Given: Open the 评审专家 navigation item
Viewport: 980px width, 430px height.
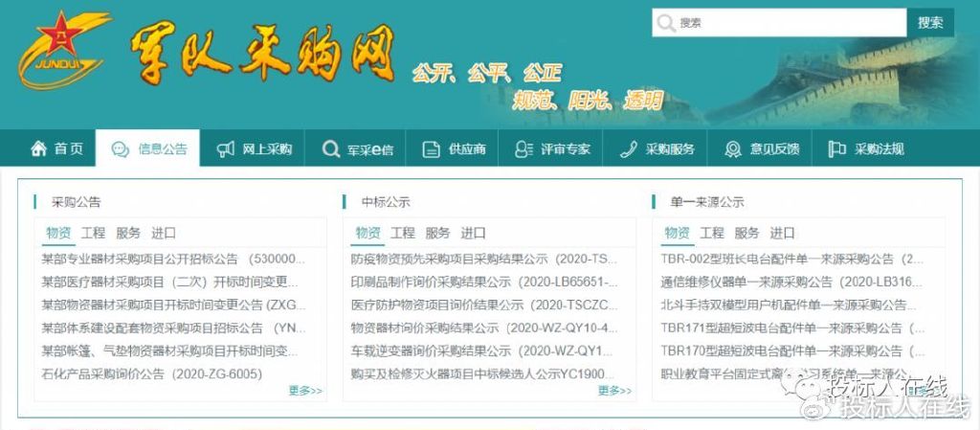Looking at the screenshot, I should [551, 148].
